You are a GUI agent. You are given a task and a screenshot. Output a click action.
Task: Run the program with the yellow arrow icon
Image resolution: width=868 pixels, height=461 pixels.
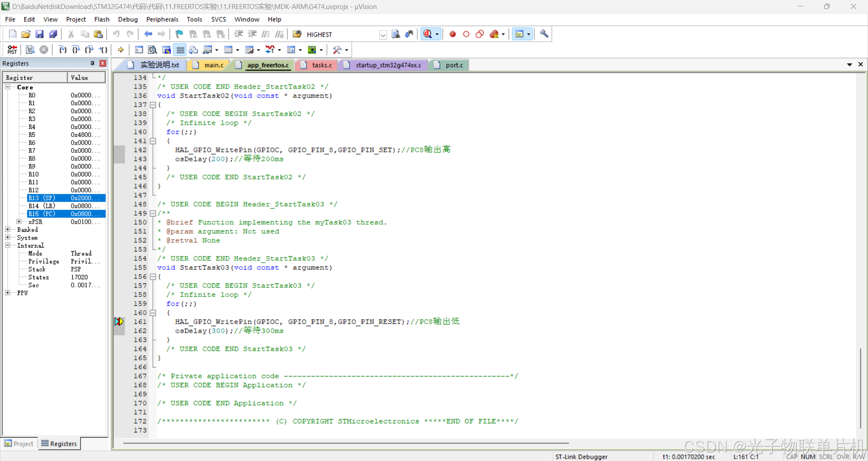[x=120, y=50]
